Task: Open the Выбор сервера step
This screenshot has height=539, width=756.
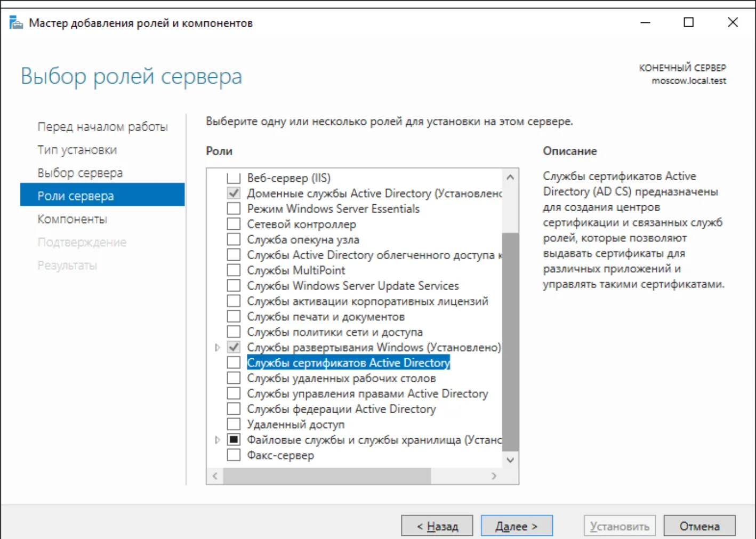Action: 80,173
